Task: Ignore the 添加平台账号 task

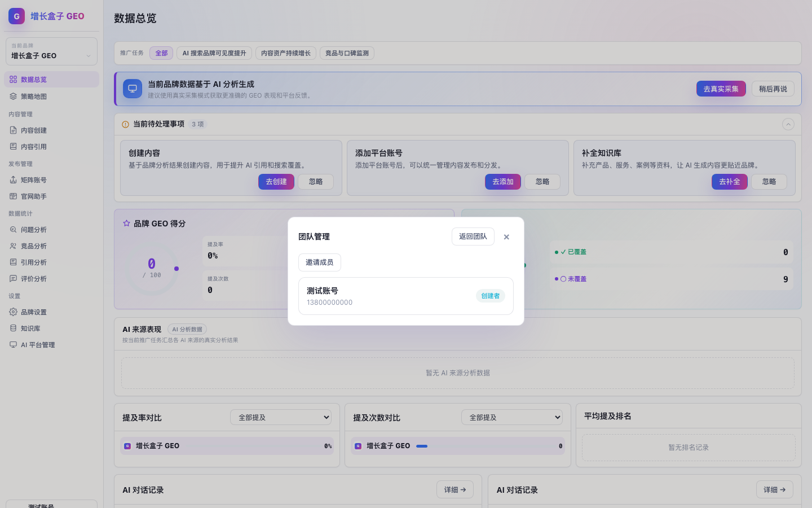Action: (x=542, y=182)
